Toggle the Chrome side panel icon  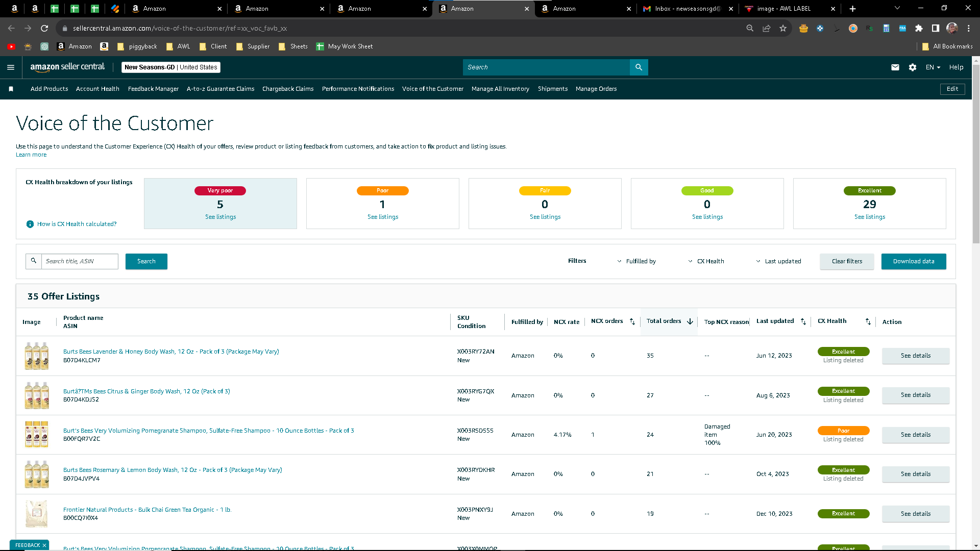936,29
